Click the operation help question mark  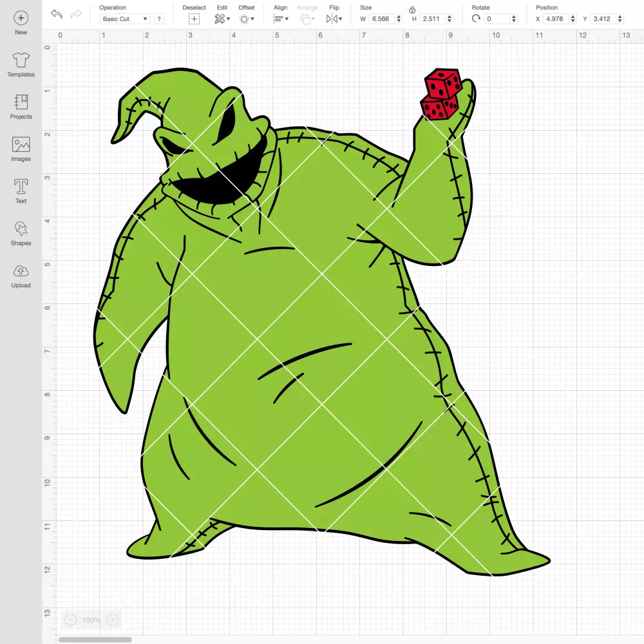click(159, 19)
